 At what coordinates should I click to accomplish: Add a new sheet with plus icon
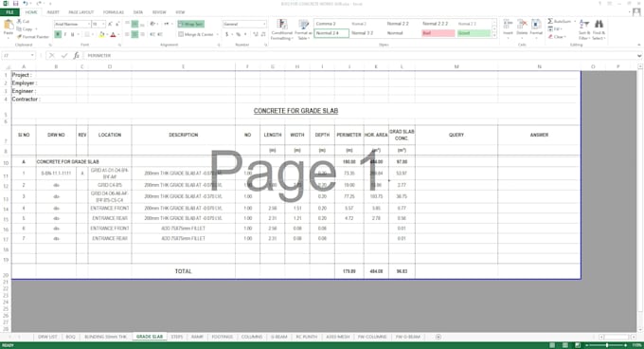pos(438,337)
